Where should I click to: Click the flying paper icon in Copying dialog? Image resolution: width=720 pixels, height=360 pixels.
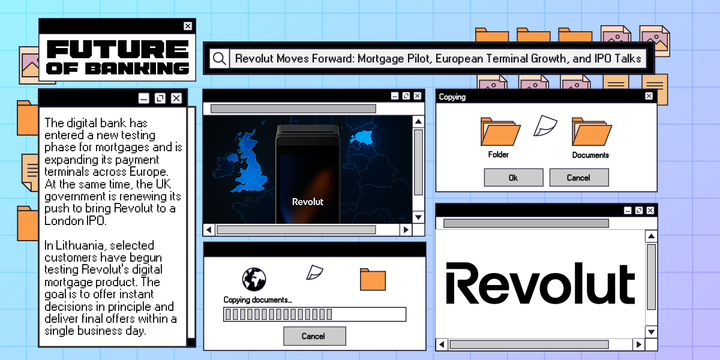point(545,125)
